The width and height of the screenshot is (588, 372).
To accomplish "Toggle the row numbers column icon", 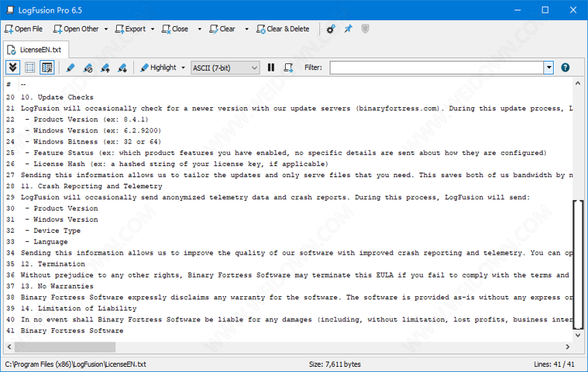I will (x=47, y=68).
